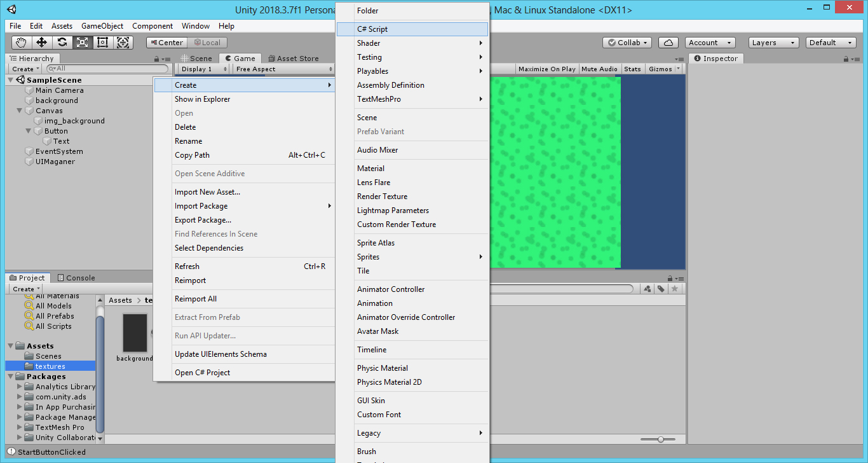Open the Account dropdown
868x463 pixels.
(x=710, y=43)
